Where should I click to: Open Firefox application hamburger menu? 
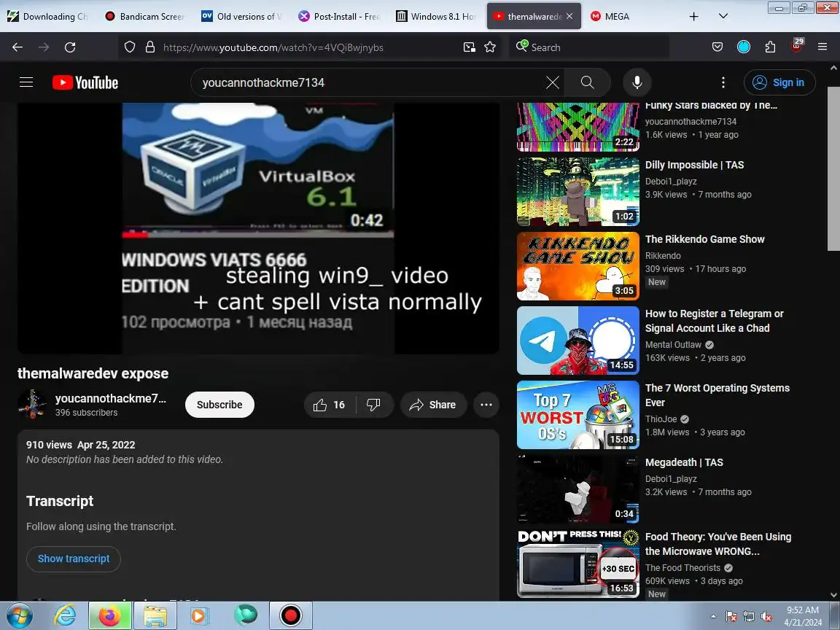coord(822,47)
